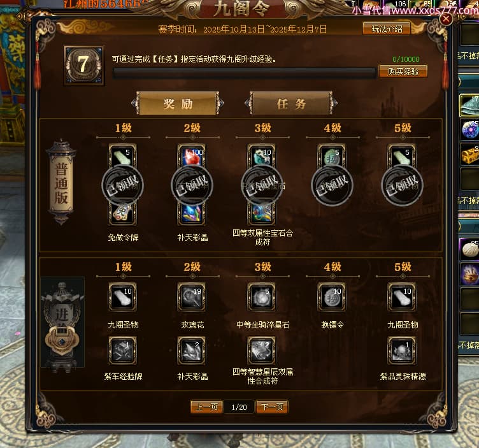Image resolution: width=479 pixels, height=448 pixels.
Task: Click the 紫车经验牌 reward icon
Action: click(122, 350)
